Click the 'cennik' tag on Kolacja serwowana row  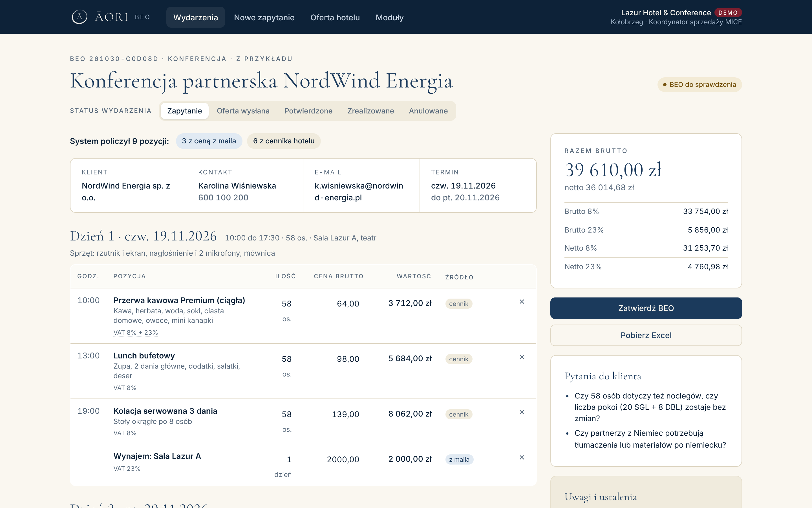459,414
